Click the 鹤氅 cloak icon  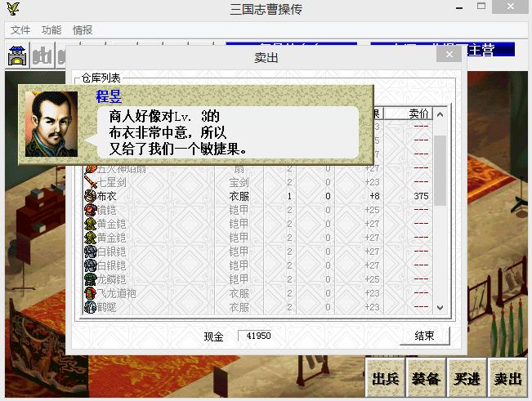tap(90, 307)
